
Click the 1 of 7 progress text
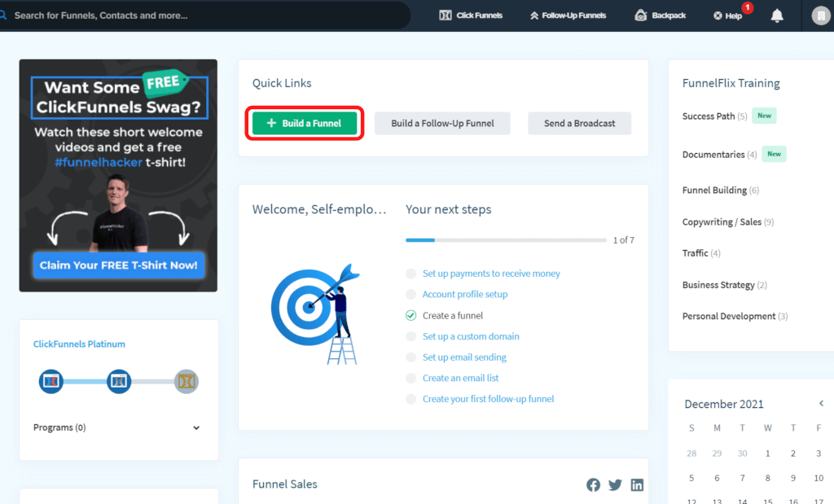[x=623, y=240]
